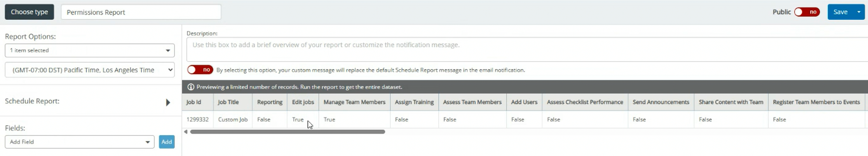Click the horizontal scrollbar under the table
This screenshot has height=156, width=868.
coord(288,132)
